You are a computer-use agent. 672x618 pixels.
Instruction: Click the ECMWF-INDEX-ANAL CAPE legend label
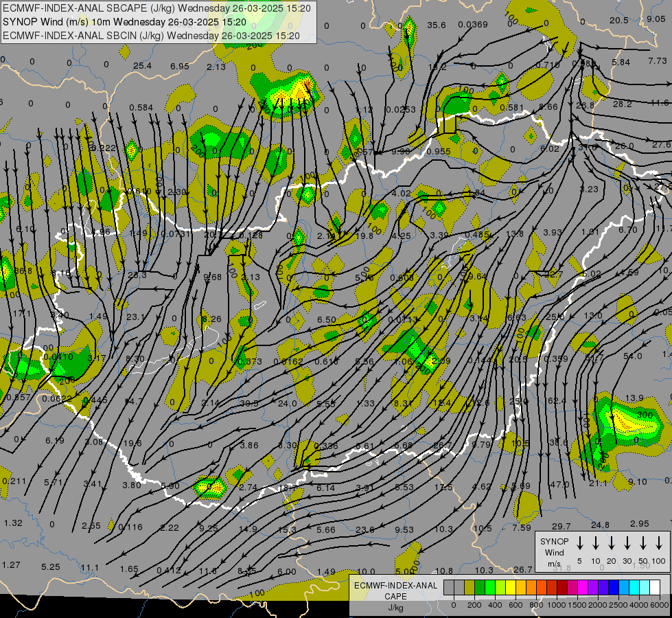pos(395,596)
